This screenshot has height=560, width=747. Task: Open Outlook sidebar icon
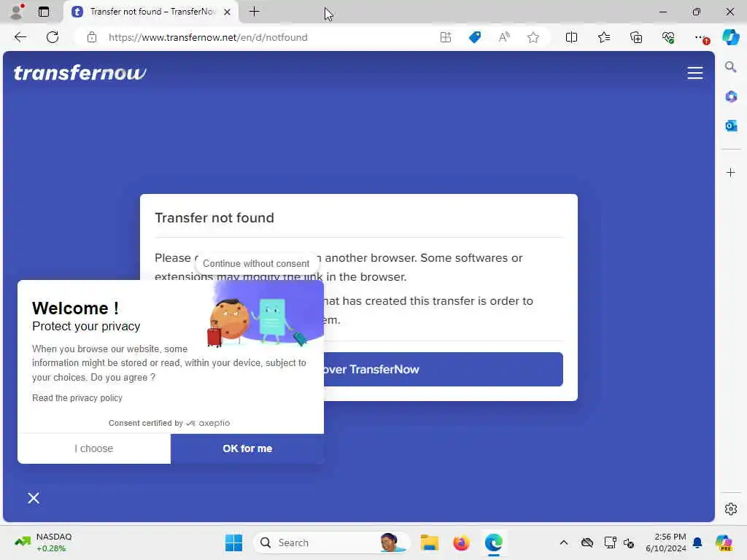point(731,125)
